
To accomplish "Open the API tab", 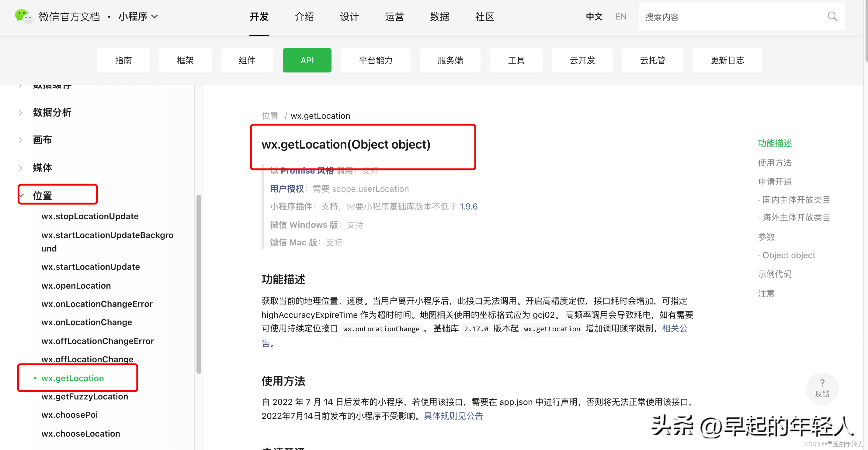I will point(307,60).
